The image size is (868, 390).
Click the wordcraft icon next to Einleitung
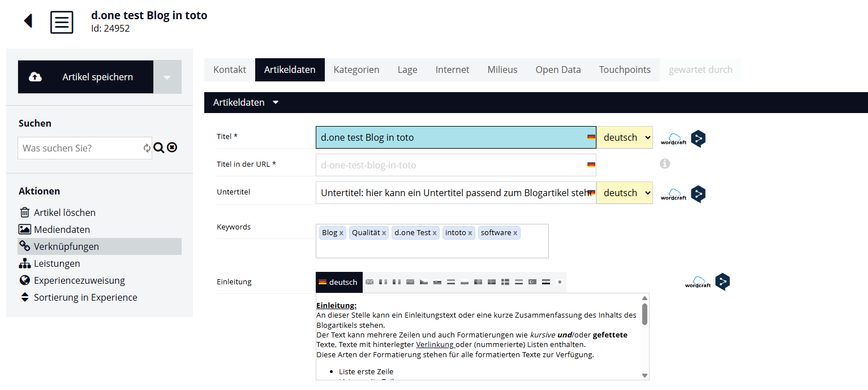pyautogui.click(x=697, y=282)
